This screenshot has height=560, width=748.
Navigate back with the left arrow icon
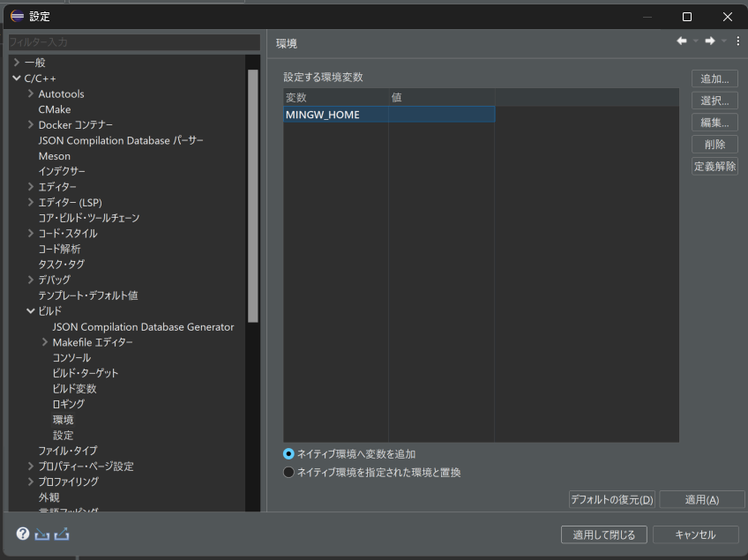(681, 41)
